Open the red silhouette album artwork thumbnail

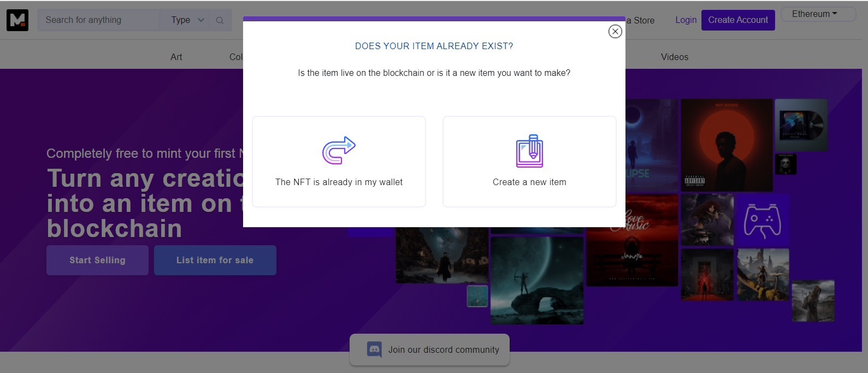click(727, 145)
